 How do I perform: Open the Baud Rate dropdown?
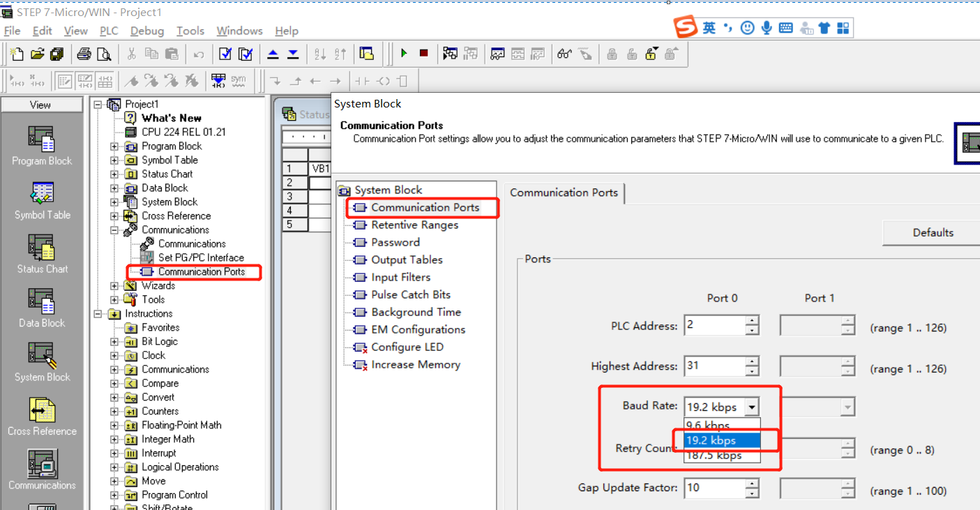click(x=751, y=407)
